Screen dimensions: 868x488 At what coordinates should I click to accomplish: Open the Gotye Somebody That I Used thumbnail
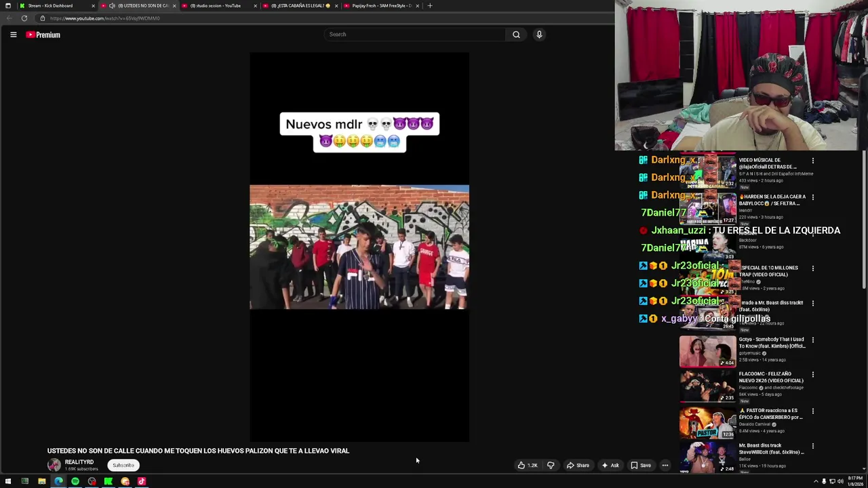pyautogui.click(x=707, y=351)
